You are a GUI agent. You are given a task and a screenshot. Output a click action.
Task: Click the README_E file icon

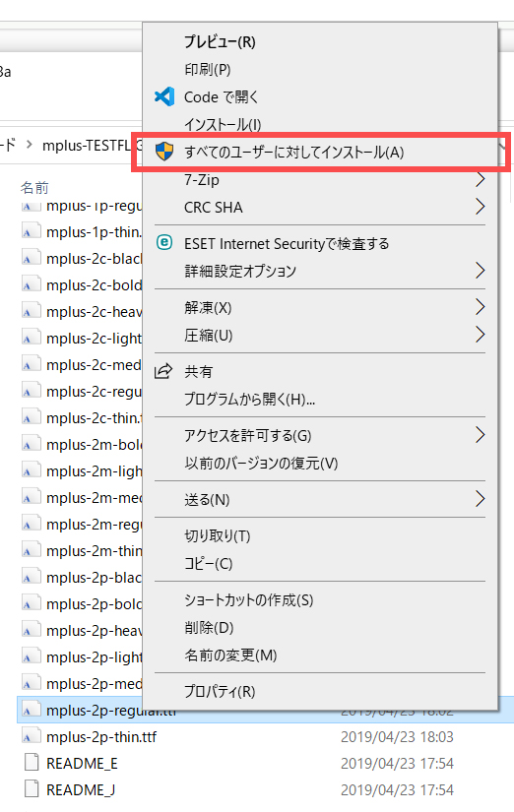32,764
